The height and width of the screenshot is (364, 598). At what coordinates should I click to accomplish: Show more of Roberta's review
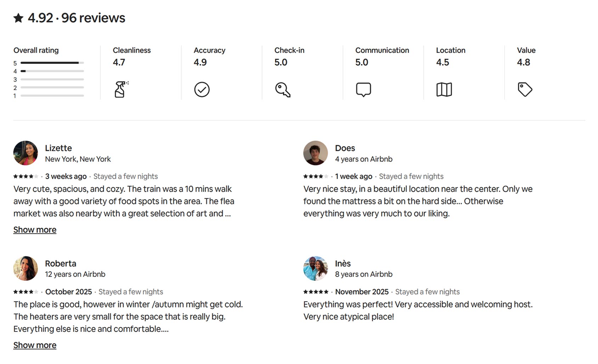point(34,345)
